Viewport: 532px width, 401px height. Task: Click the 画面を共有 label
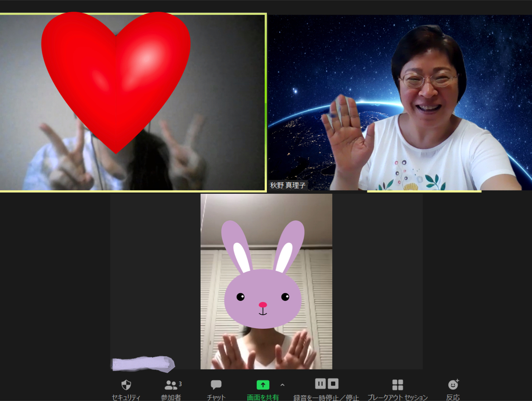[x=263, y=397]
